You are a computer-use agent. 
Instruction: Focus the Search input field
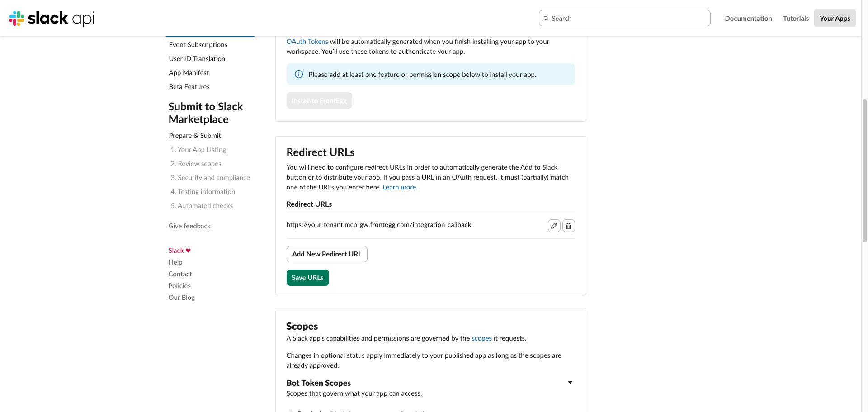click(x=624, y=18)
